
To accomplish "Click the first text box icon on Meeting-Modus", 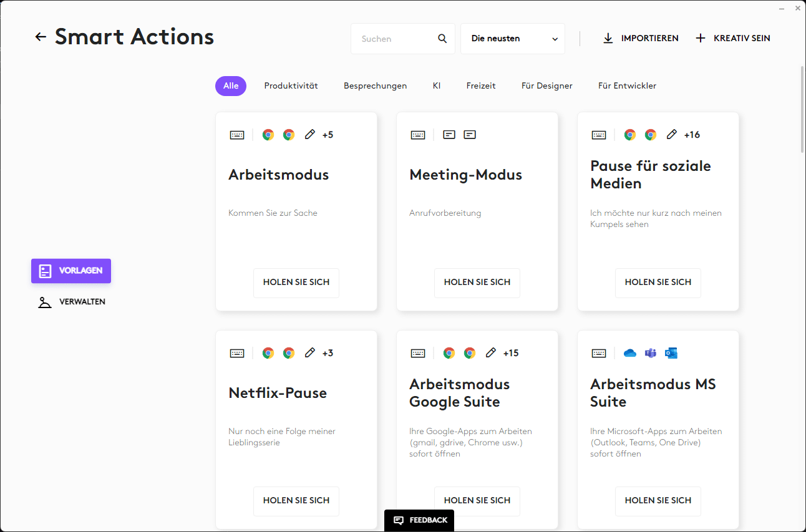I will click(x=449, y=135).
